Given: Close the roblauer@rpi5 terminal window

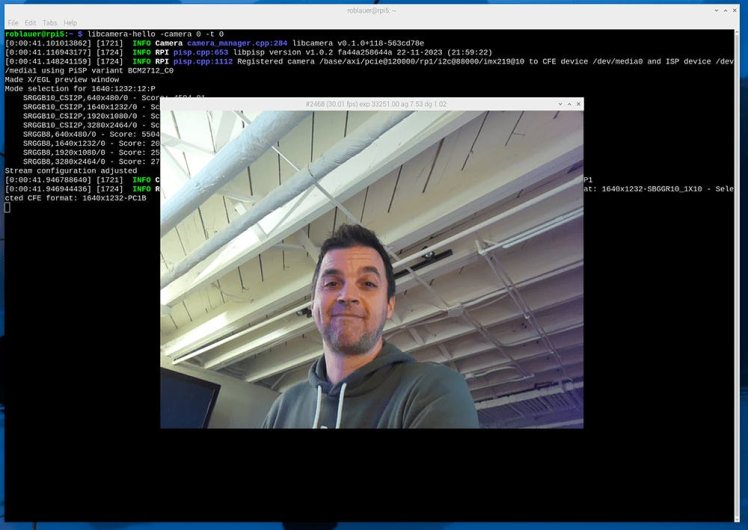Looking at the screenshot, I should click(x=735, y=10).
